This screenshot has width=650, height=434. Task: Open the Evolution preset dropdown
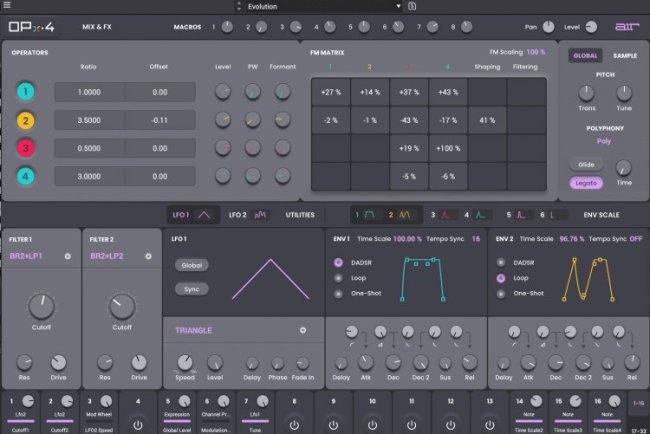coord(323,6)
